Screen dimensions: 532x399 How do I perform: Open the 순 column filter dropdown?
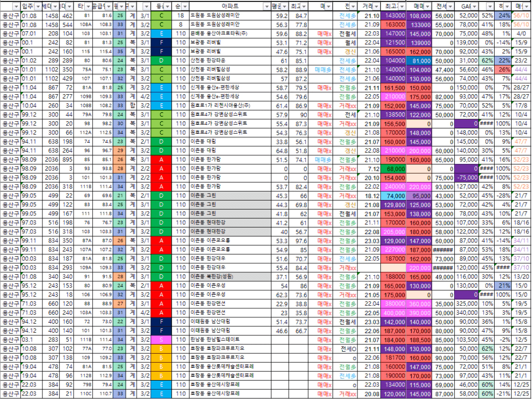coord(184,6)
